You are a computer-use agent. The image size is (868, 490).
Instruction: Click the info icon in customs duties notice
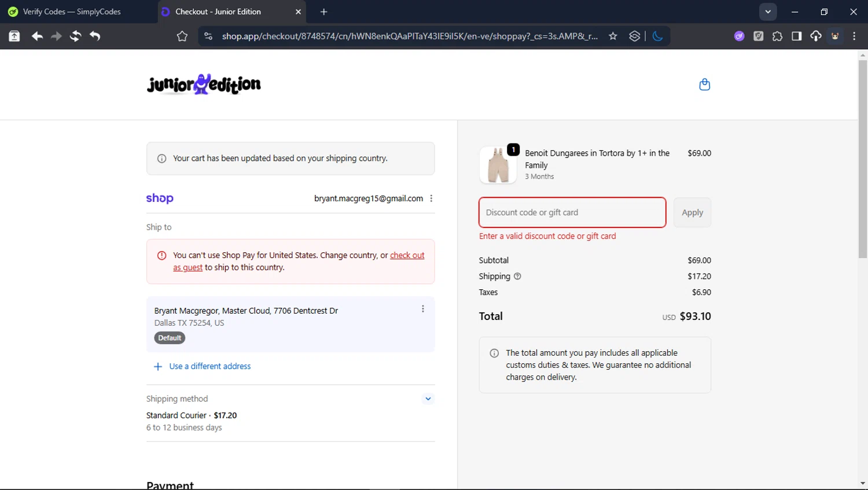coord(494,353)
